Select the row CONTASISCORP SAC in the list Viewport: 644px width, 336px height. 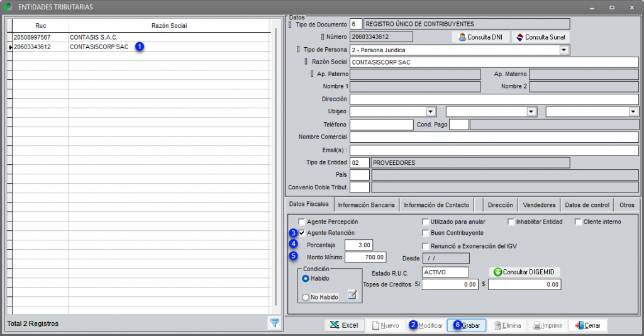tap(142, 47)
